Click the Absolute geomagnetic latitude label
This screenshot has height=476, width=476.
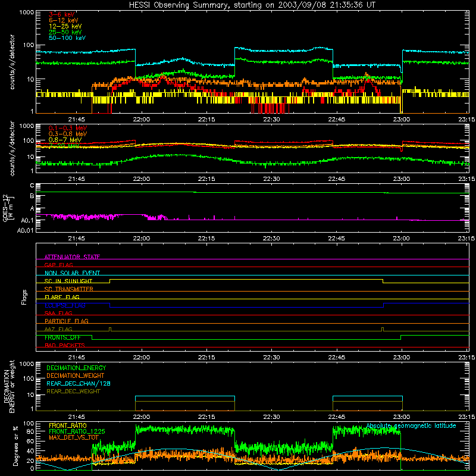(x=411, y=425)
